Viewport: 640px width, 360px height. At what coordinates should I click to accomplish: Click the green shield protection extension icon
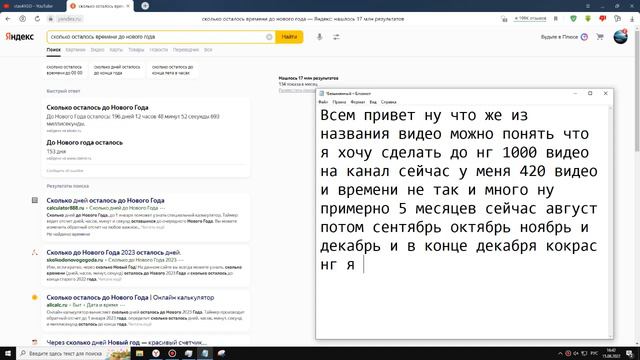(573, 19)
